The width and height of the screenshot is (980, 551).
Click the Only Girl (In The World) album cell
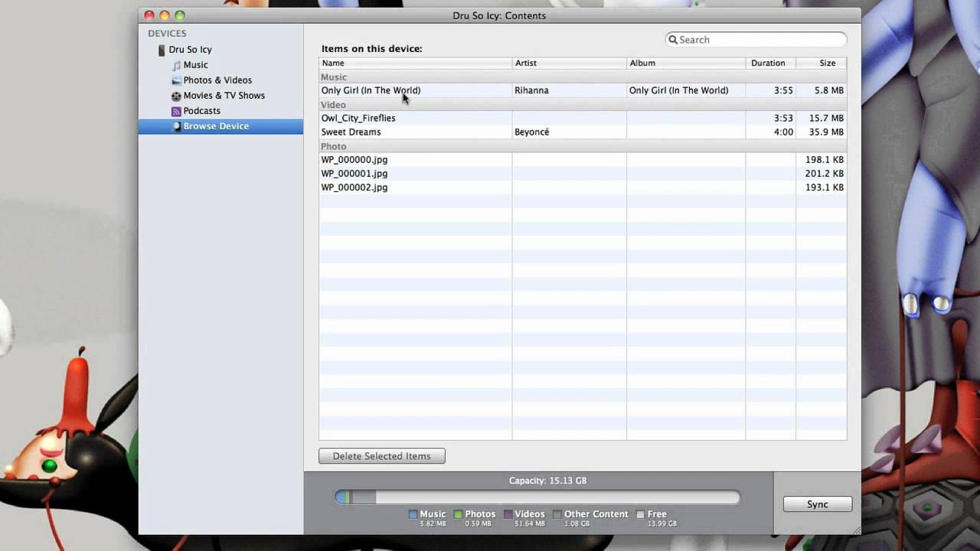[678, 90]
